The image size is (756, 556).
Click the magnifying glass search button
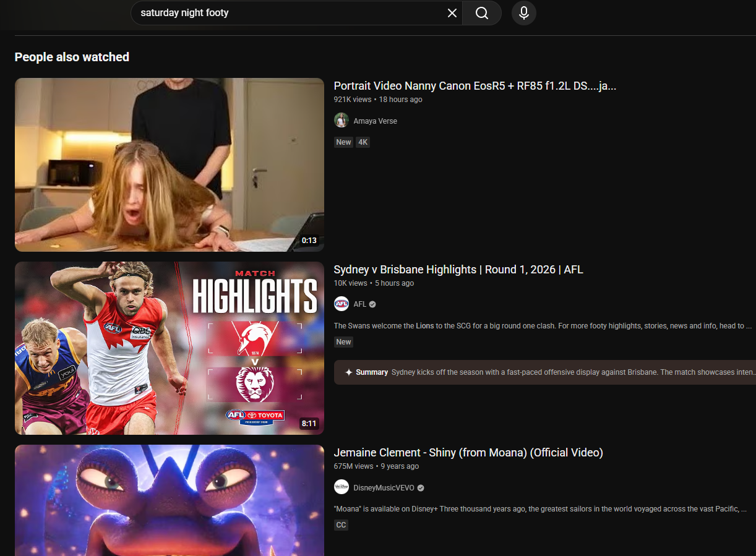pyautogui.click(x=482, y=13)
